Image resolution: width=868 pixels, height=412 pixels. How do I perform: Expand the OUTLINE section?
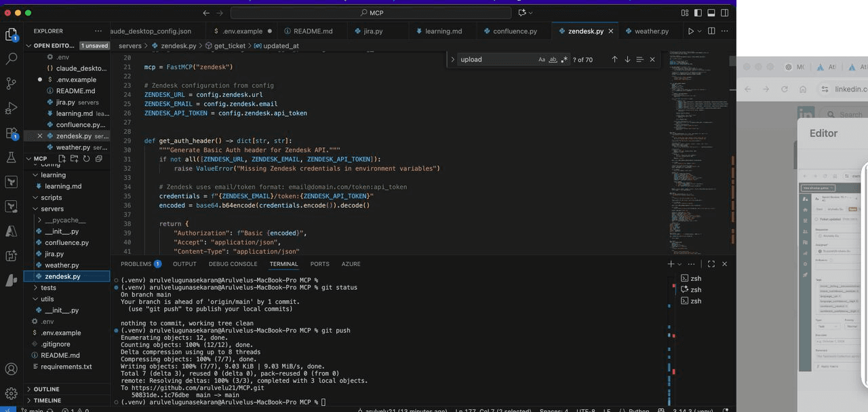(x=67, y=390)
